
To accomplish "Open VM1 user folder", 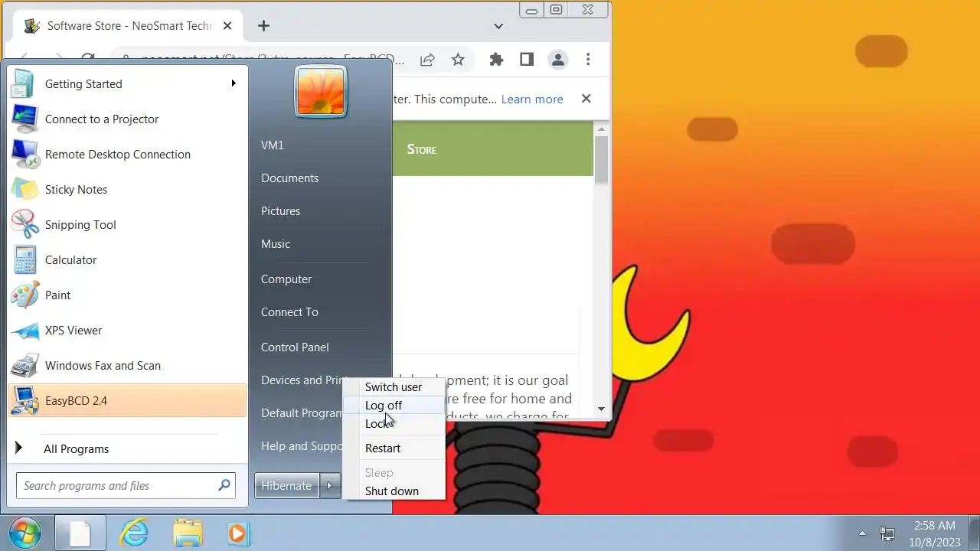I will pos(273,145).
